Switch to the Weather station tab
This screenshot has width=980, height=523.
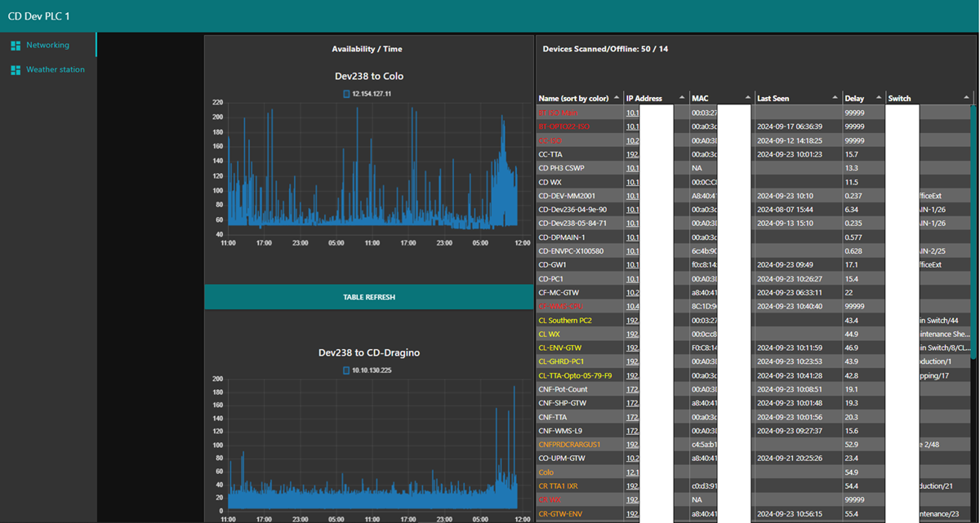(x=48, y=69)
